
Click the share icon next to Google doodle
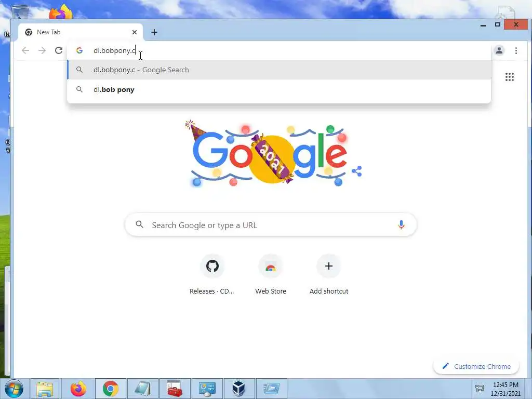[x=356, y=171]
